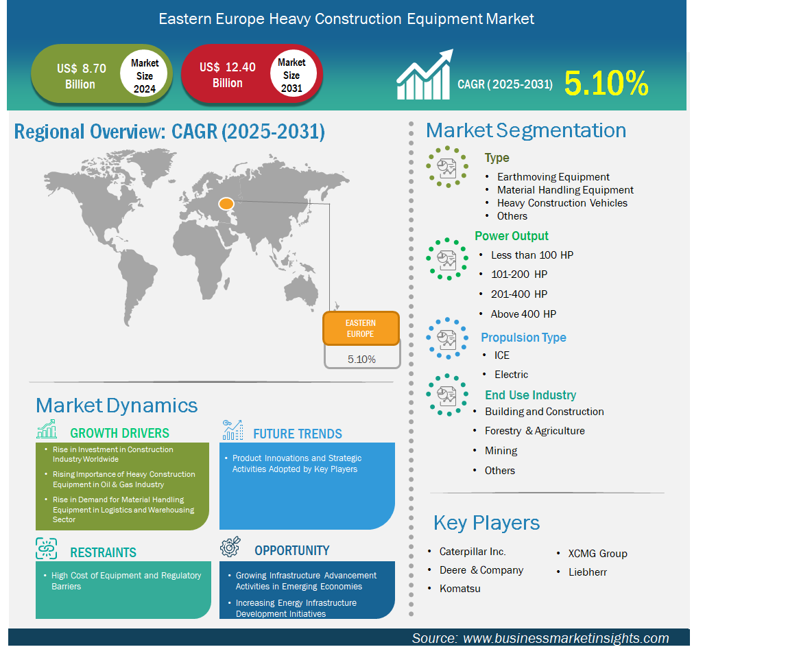Click the US$ 8.70 Billion green badge
Image resolution: width=812 pixels, height=658 pixels.
[102, 75]
